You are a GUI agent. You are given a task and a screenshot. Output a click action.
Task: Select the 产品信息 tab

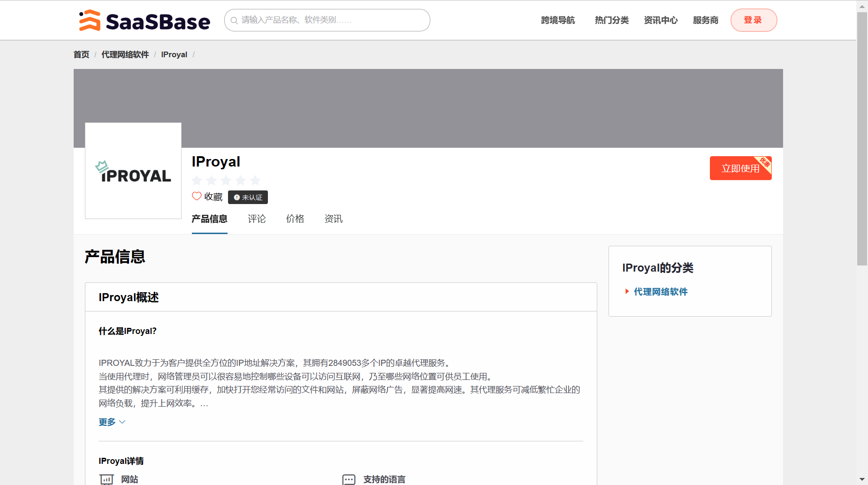coord(210,219)
